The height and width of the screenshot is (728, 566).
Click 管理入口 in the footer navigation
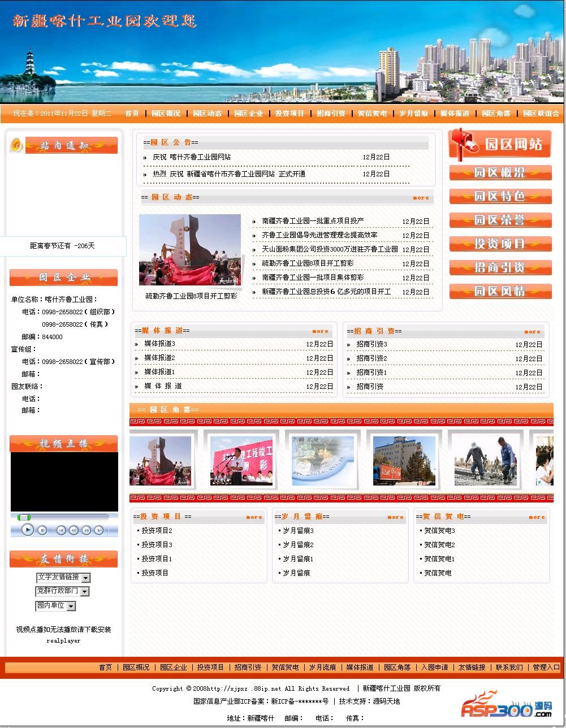click(547, 668)
